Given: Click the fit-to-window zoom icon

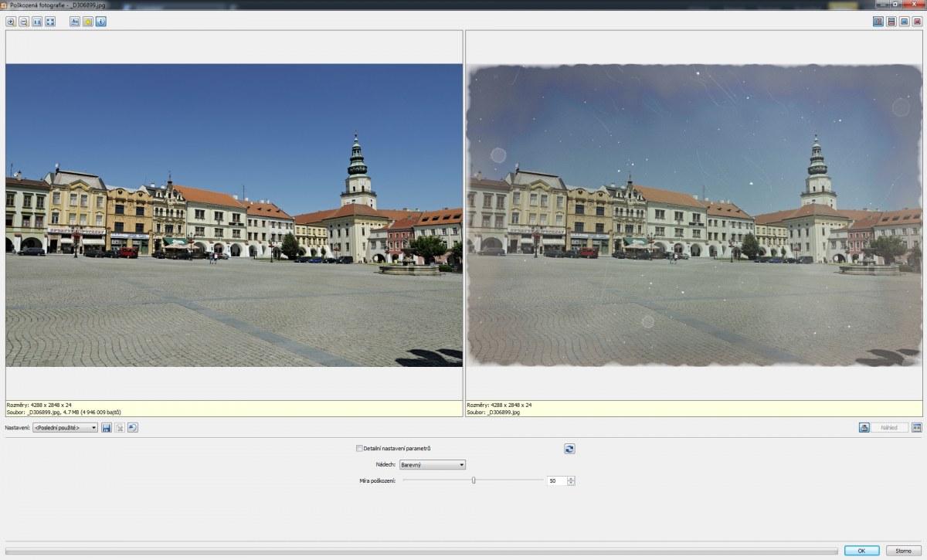Looking at the screenshot, I should [x=50, y=22].
